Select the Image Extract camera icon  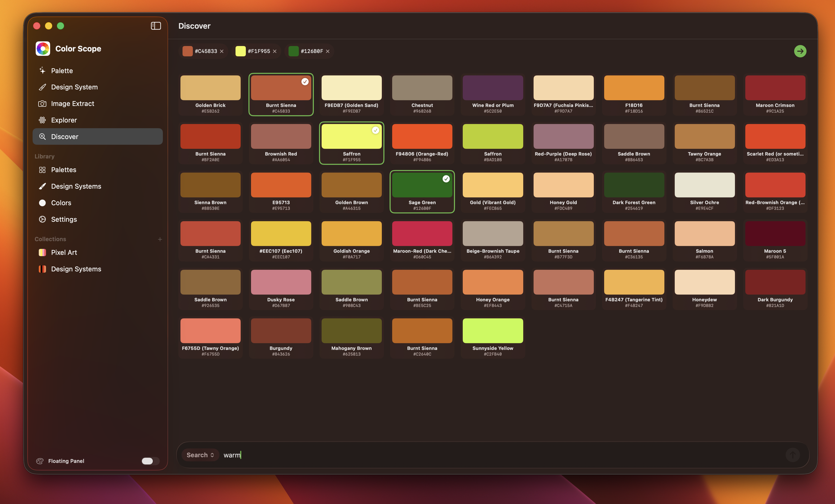[x=42, y=104]
